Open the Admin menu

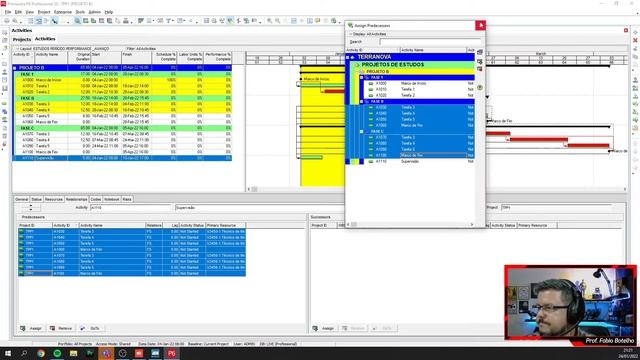tap(95, 12)
